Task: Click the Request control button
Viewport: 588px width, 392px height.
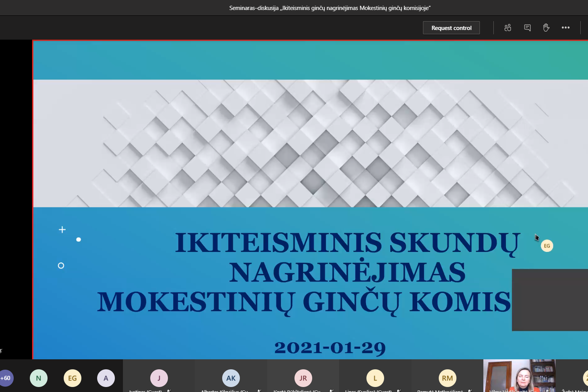Action: coord(451,28)
